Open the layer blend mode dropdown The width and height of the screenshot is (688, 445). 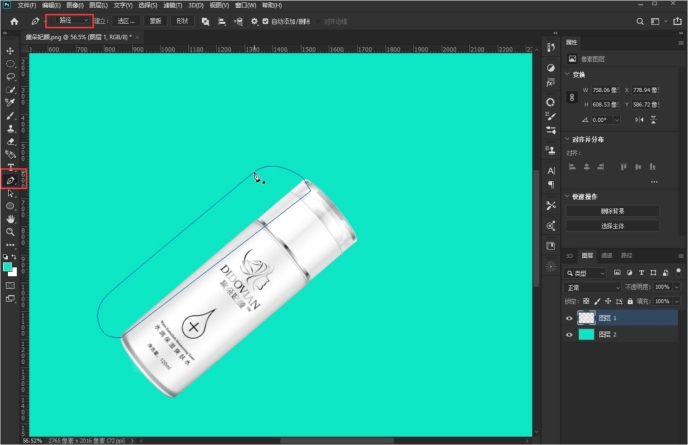click(593, 287)
